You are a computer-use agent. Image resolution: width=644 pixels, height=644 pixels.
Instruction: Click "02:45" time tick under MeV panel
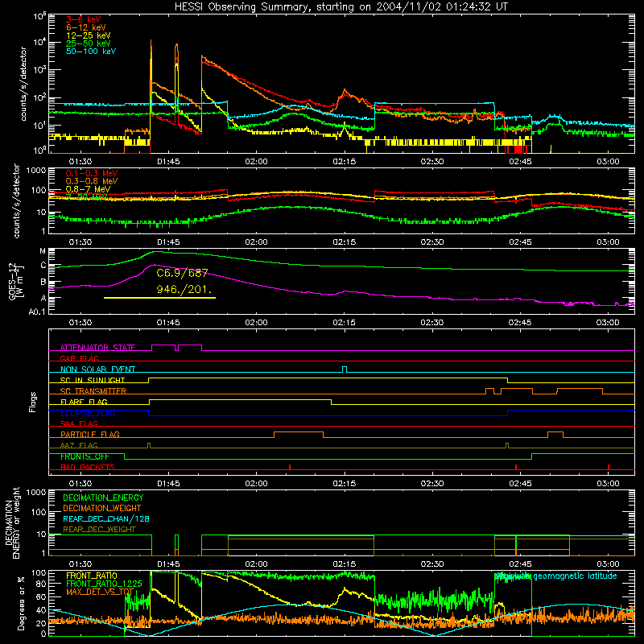pos(520,242)
